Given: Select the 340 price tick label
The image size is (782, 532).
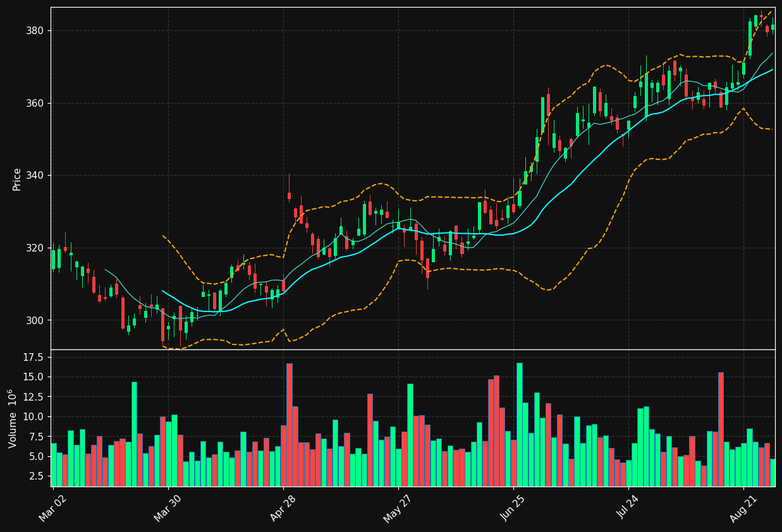Looking at the screenshot, I should click(35, 176).
